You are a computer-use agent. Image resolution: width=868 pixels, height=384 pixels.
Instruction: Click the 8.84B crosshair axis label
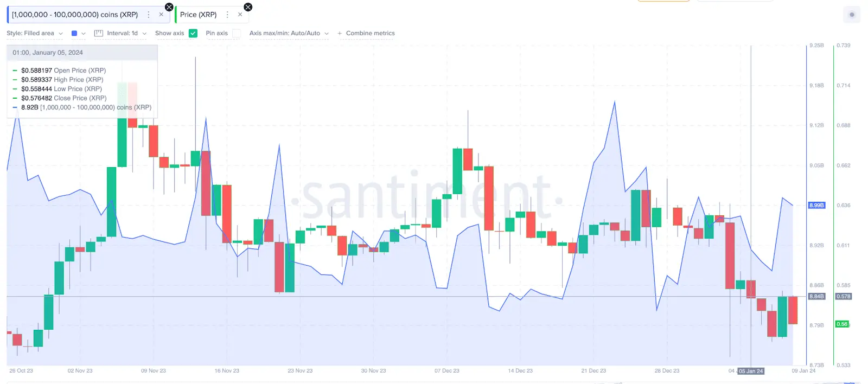click(x=816, y=297)
